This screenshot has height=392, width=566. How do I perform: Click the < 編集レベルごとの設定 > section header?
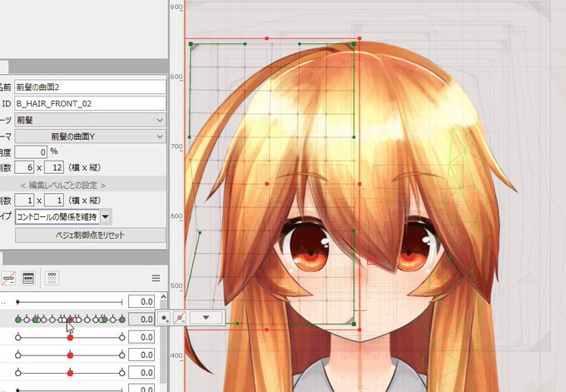pyautogui.click(x=63, y=185)
